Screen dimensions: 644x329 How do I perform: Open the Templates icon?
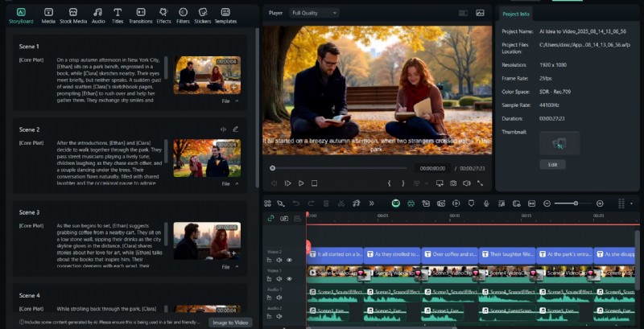[225, 12]
